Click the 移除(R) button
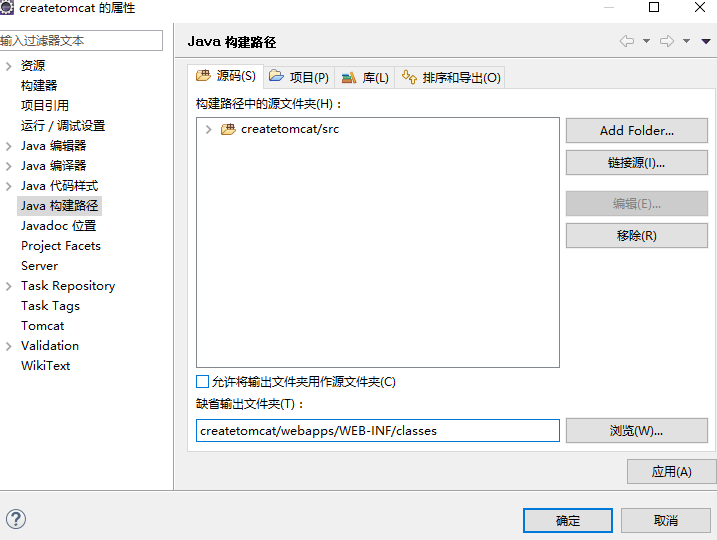The height and width of the screenshot is (540, 717). pyautogui.click(x=637, y=235)
